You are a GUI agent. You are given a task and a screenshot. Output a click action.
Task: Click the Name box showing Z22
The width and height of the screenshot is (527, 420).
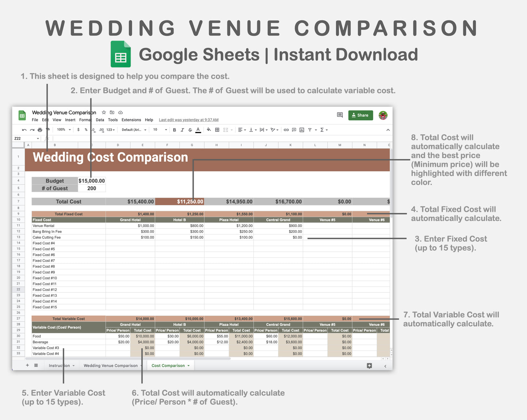[26, 139]
